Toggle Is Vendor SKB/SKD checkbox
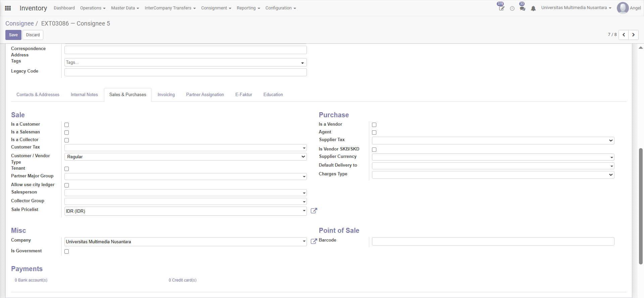This screenshot has width=644, height=298. pos(374,150)
